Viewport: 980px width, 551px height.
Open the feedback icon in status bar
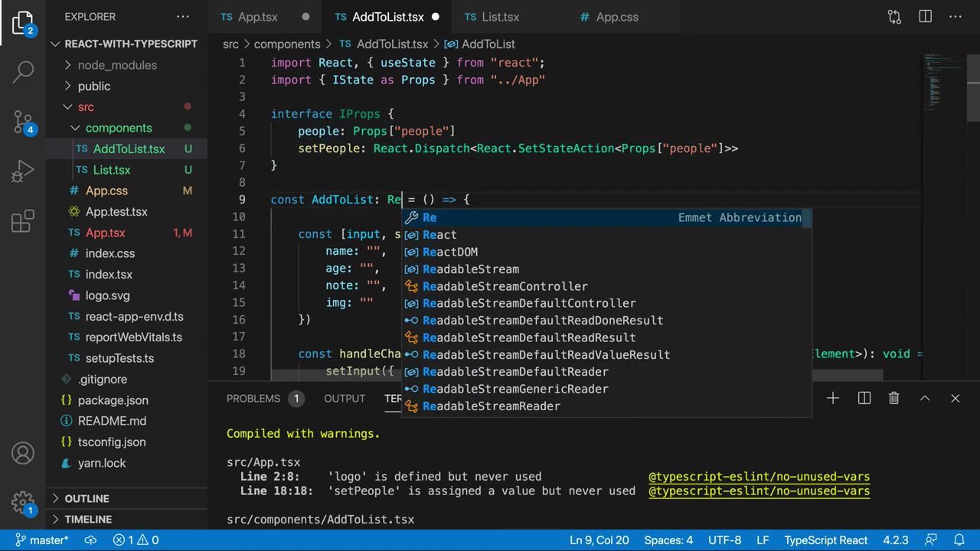(932, 540)
